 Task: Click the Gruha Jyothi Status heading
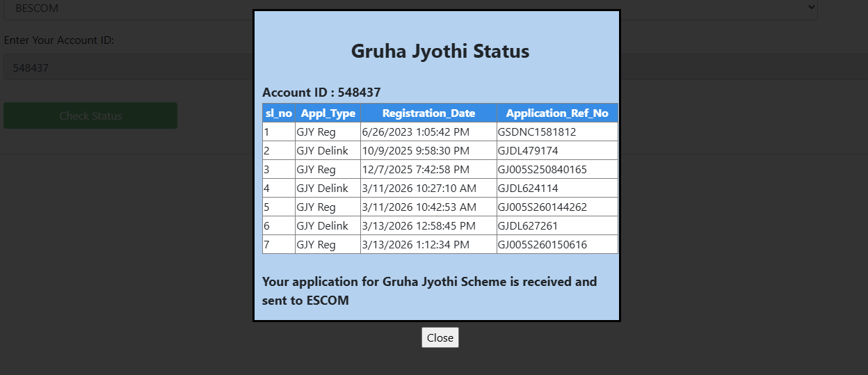click(x=440, y=51)
